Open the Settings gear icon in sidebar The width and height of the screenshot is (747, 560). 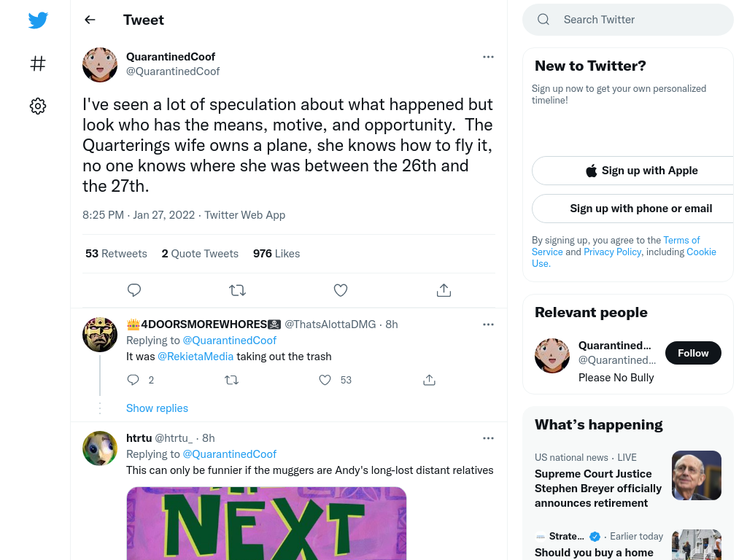[38, 106]
